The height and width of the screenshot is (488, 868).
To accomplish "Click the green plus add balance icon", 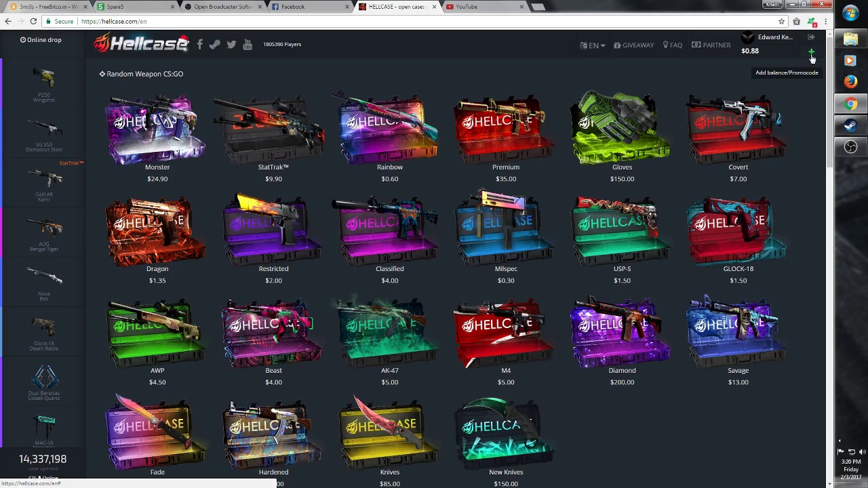I will (x=811, y=52).
